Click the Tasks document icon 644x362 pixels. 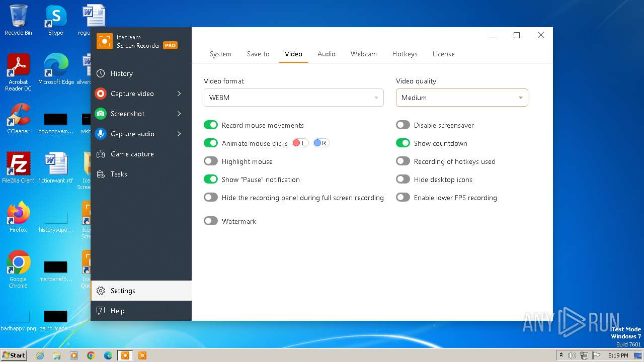[x=101, y=174]
